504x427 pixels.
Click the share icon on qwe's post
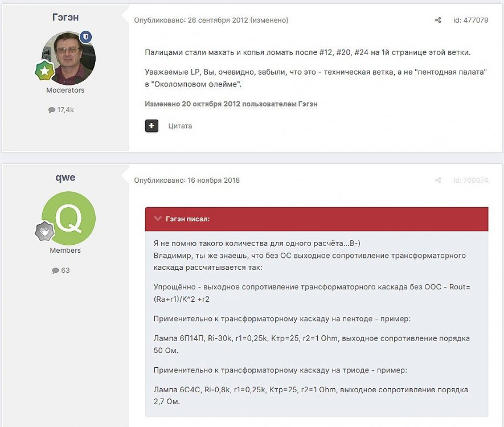(438, 180)
